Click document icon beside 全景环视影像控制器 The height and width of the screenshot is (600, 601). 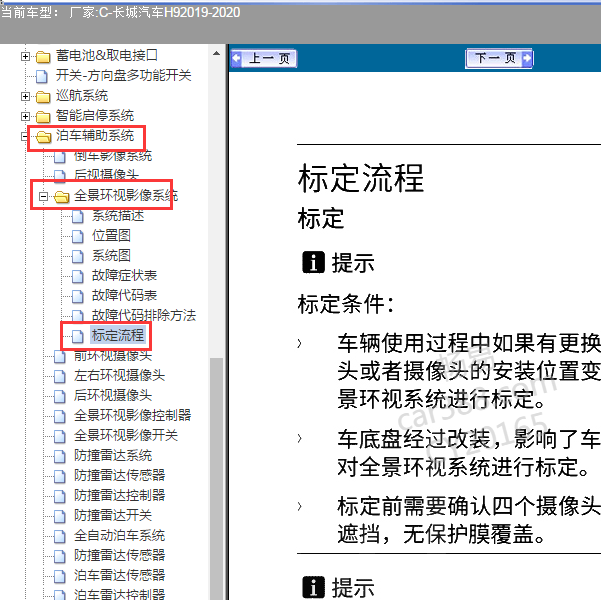[60, 416]
